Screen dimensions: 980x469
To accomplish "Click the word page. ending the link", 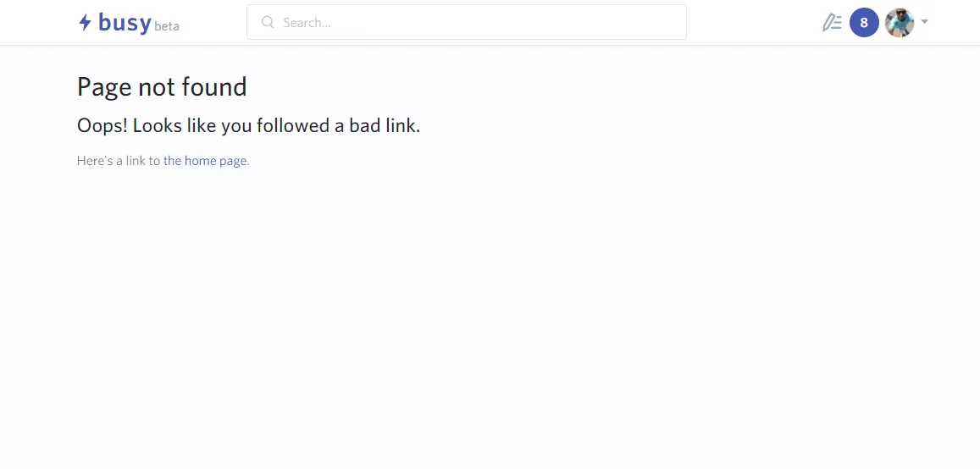I will point(234,161).
